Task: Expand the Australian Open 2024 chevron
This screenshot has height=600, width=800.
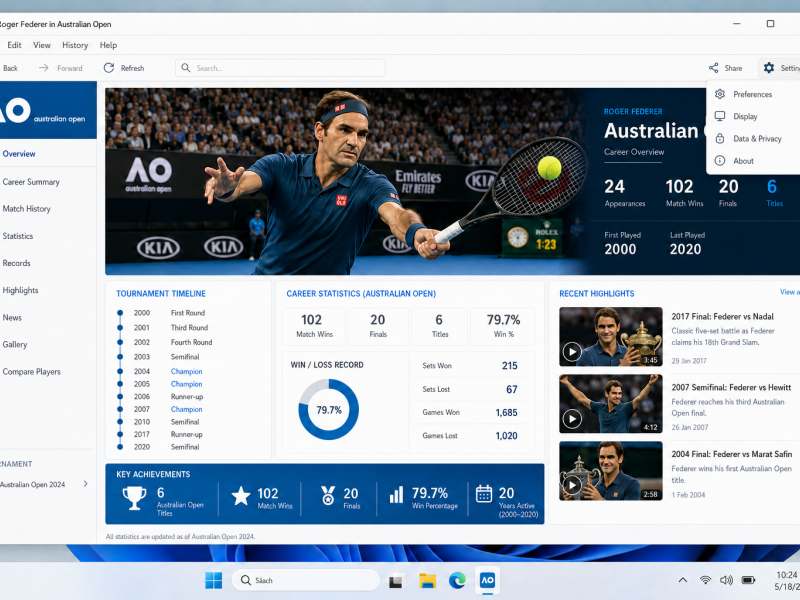Action: pos(86,484)
